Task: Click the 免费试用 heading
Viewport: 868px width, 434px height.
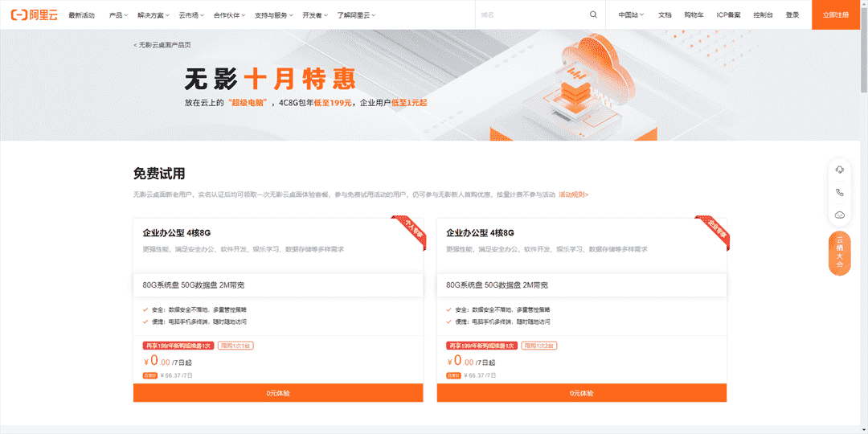Action: (159, 174)
